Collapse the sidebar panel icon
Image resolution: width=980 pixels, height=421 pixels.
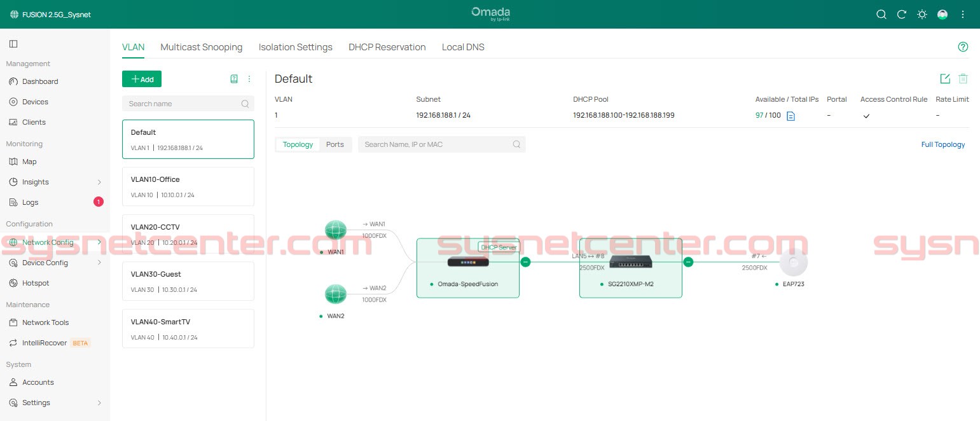(13, 44)
